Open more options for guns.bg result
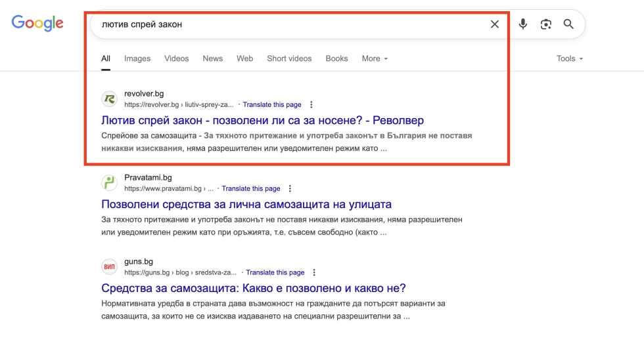Viewport: 644px width, 338px height. (x=314, y=272)
